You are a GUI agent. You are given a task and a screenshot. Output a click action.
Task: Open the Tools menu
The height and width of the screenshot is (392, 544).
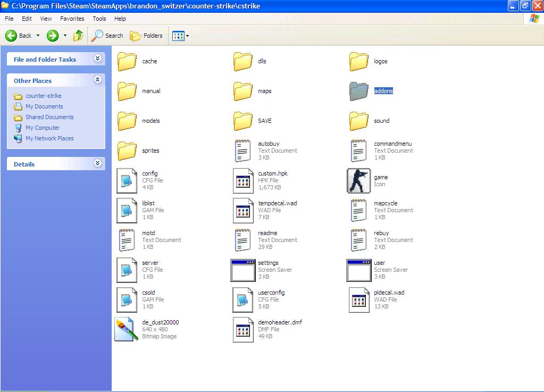(x=99, y=19)
